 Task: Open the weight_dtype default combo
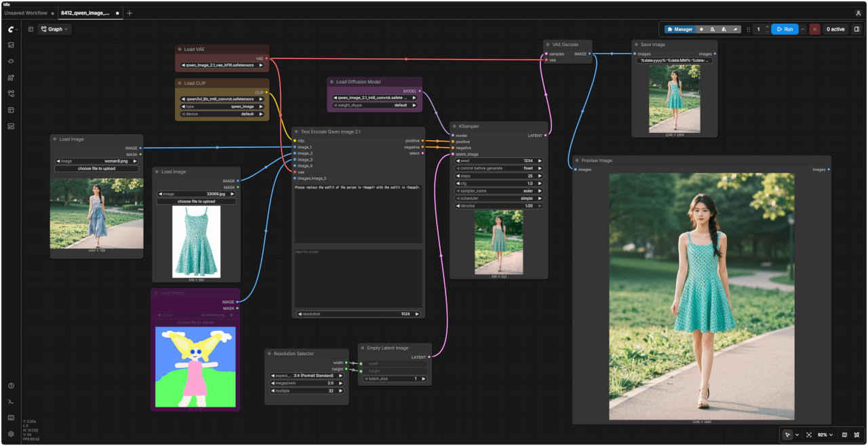[x=374, y=105]
